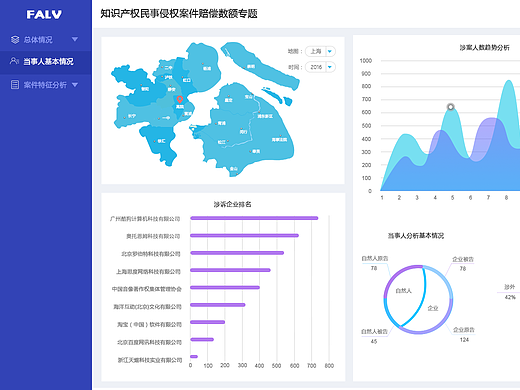
Task: Click the 广州酷狗计算机科技有限公司 label
Action: coord(145,219)
